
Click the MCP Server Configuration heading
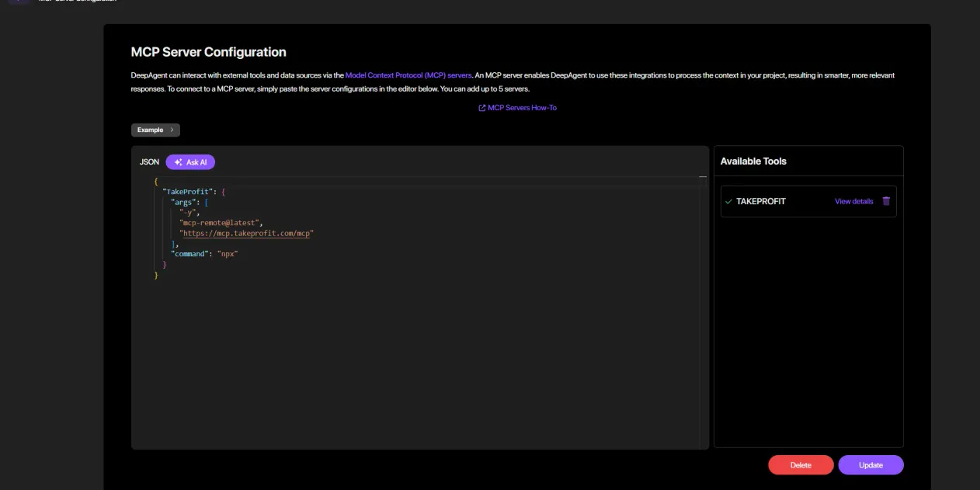(x=209, y=52)
